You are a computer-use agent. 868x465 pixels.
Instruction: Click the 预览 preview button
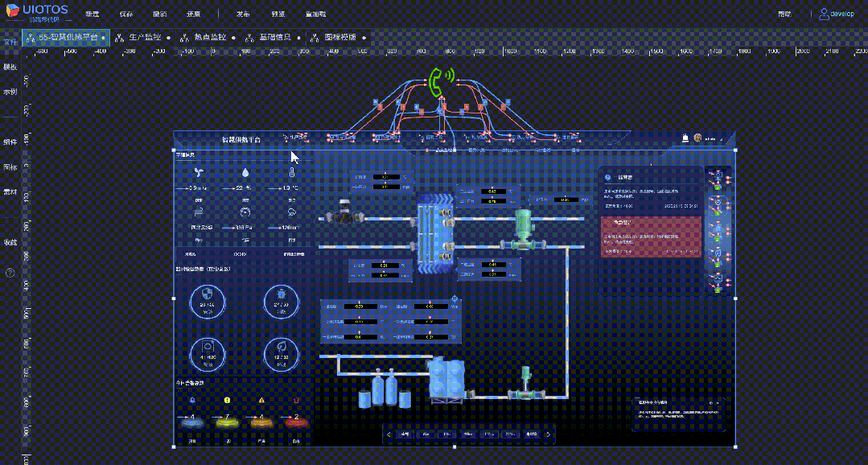(x=280, y=14)
